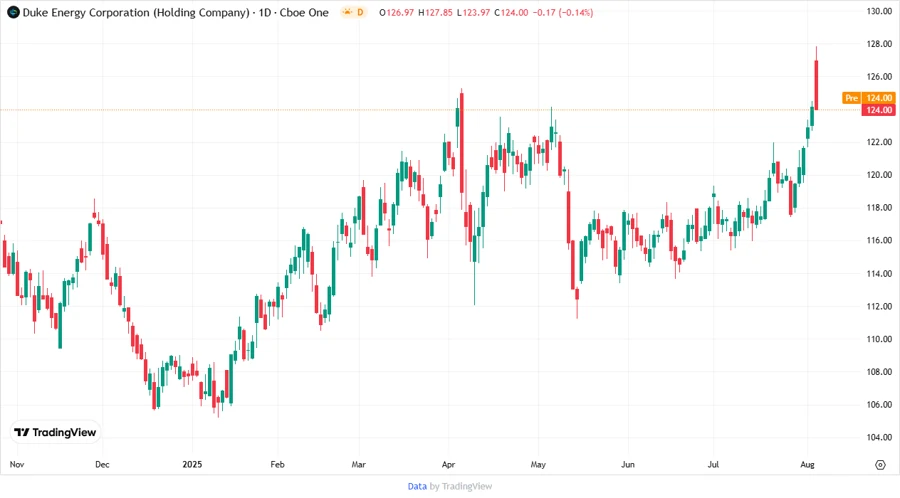Click the low value L123.97

click(x=474, y=12)
